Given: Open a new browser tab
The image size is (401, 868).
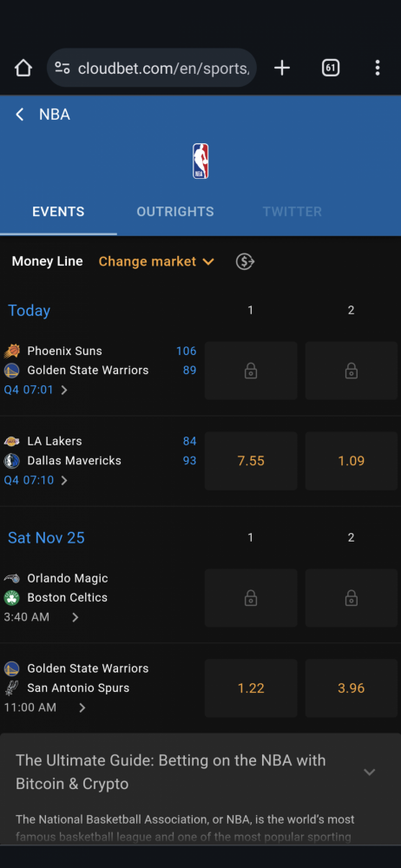Looking at the screenshot, I should [x=282, y=68].
